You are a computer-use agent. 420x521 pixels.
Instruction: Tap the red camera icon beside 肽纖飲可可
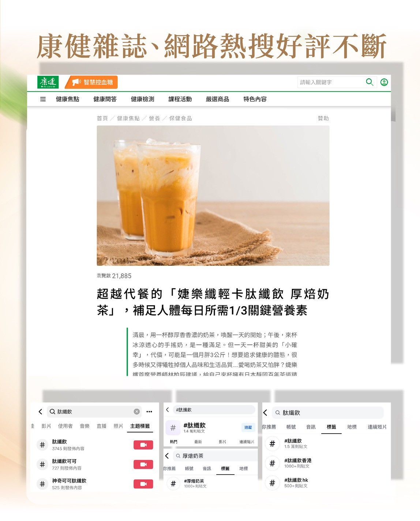coord(143,464)
